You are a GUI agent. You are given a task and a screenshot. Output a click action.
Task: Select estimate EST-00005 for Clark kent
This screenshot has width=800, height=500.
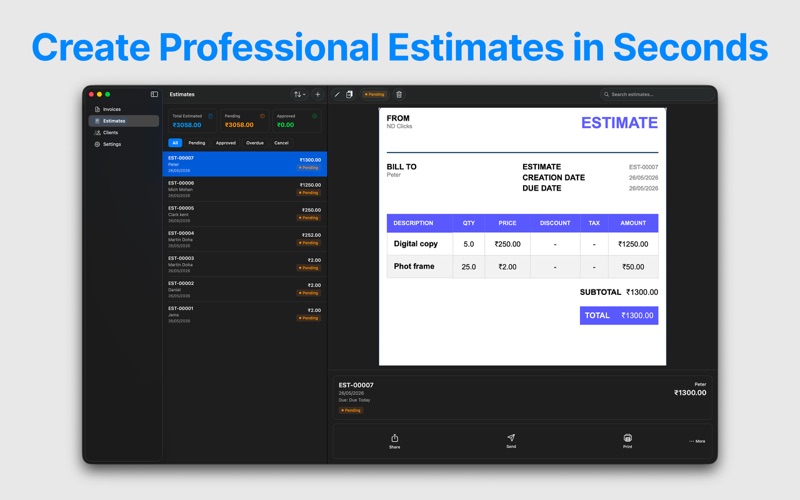[x=245, y=214]
